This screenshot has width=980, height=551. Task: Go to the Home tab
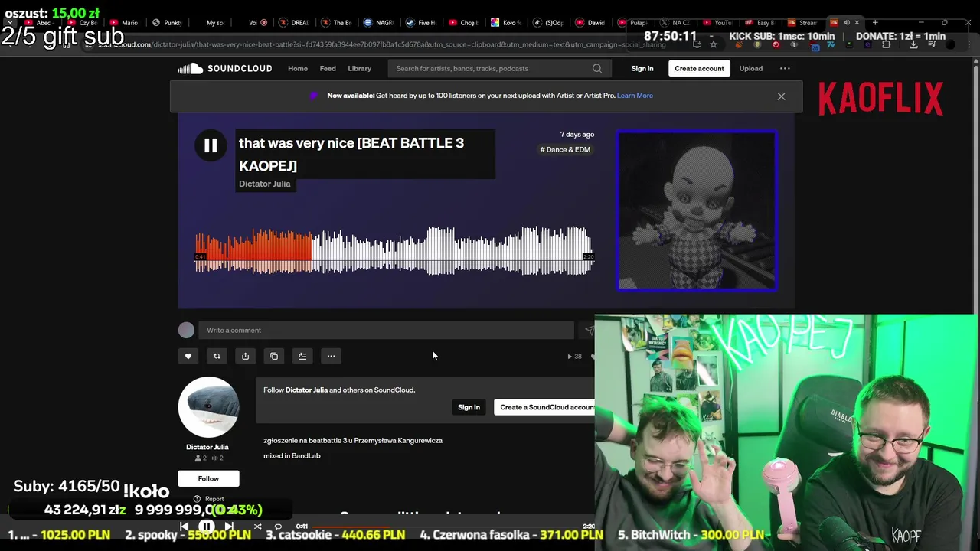(298, 68)
